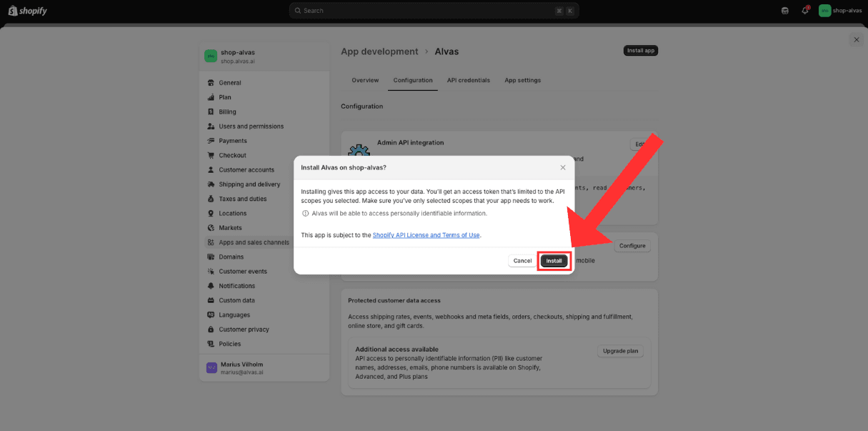Cancel the Install Alvas dialog
The height and width of the screenshot is (431, 868).
(522, 261)
